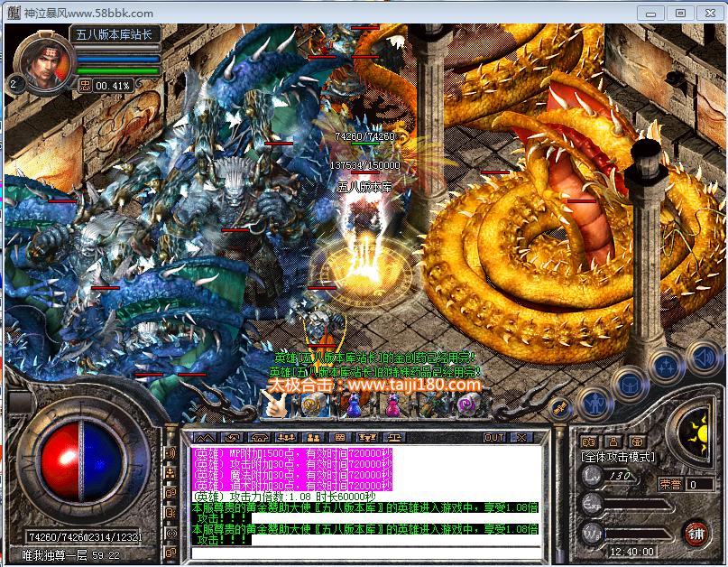This screenshot has width=728, height=567.
Task: Use the blue gourd potion in belt
Action: pos(354,404)
